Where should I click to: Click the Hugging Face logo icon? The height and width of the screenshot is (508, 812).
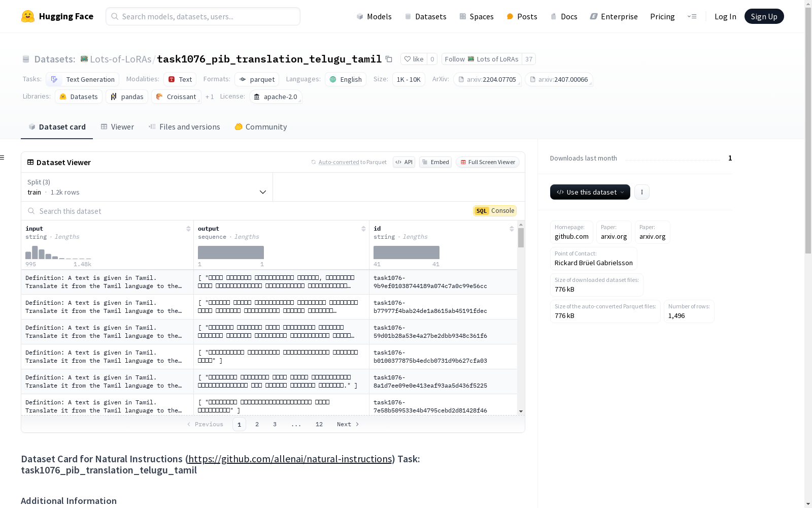[x=28, y=16]
